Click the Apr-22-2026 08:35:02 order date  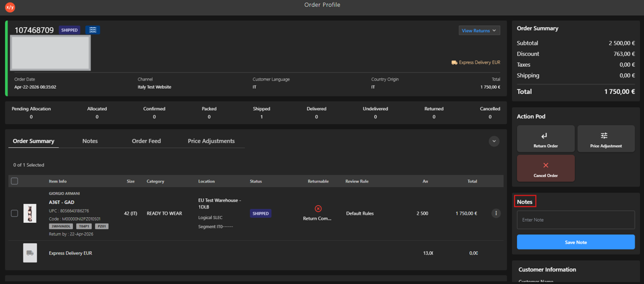tap(35, 87)
